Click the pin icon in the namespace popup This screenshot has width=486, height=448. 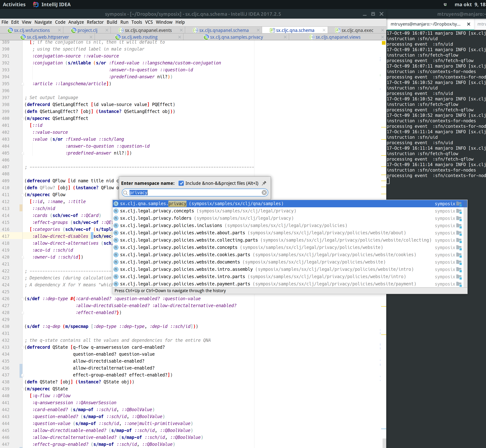264,183
